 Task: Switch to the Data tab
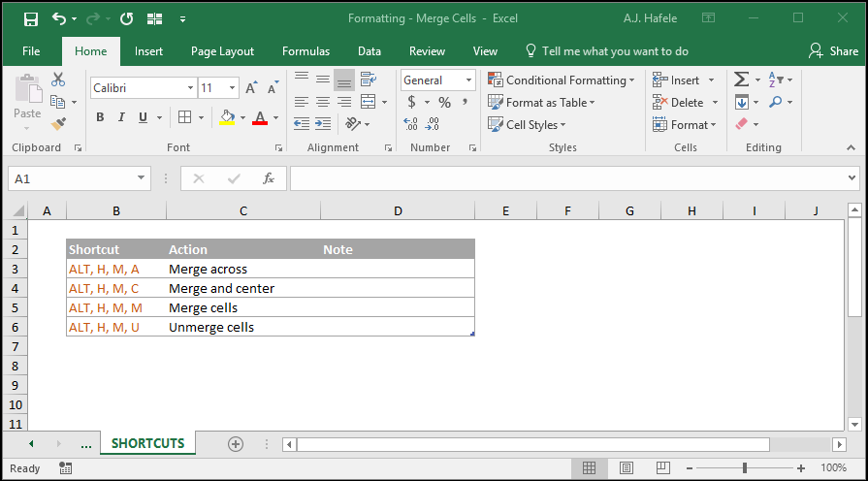click(370, 51)
